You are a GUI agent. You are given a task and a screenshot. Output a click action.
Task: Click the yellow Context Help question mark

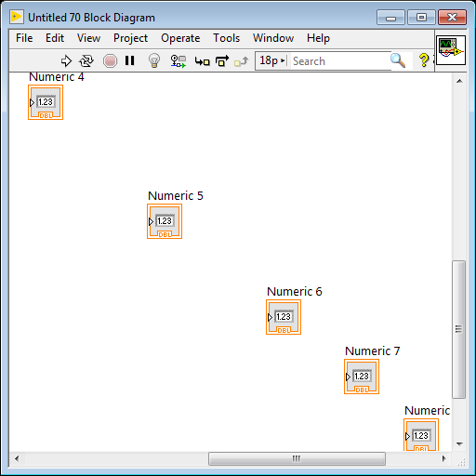(424, 60)
